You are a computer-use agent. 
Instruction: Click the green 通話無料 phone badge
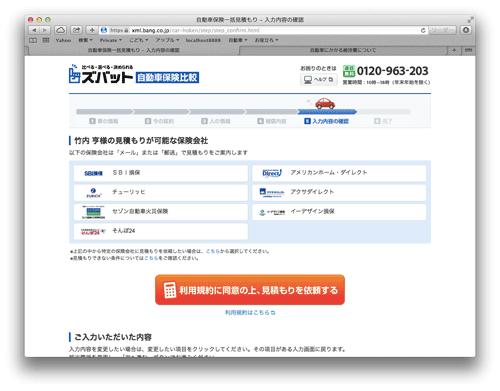(349, 71)
